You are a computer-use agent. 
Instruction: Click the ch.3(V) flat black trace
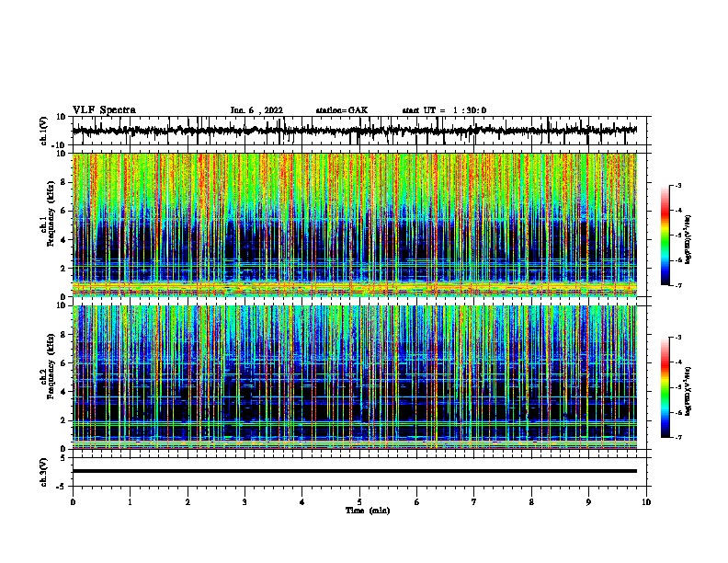(355, 471)
